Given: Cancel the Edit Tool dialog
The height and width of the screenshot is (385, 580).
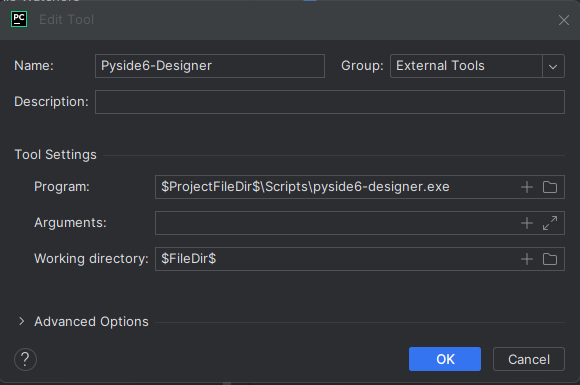Looking at the screenshot, I should (x=529, y=359).
